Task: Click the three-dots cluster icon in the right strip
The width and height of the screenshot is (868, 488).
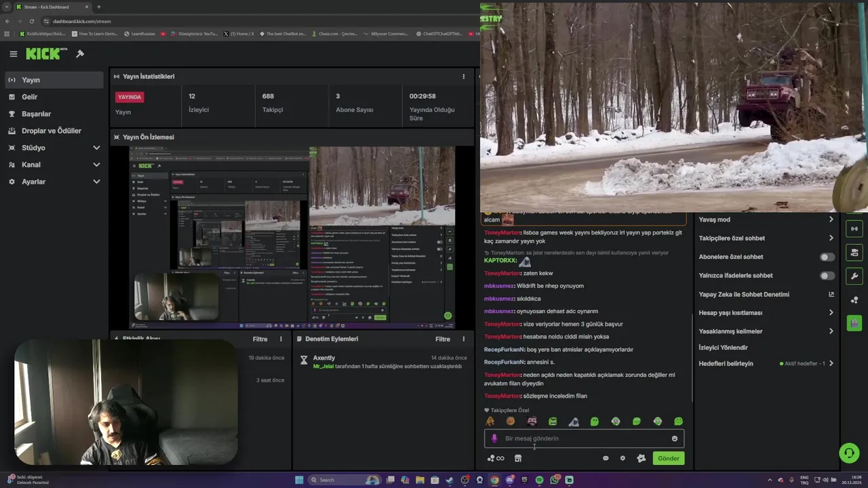Action: pos(854,300)
